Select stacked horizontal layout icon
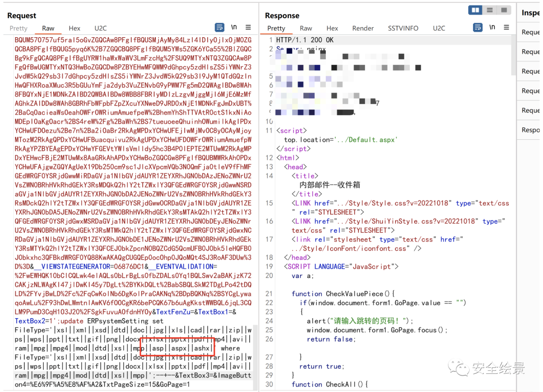This screenshot has width=543, height=392. click(x=490, y=11)
